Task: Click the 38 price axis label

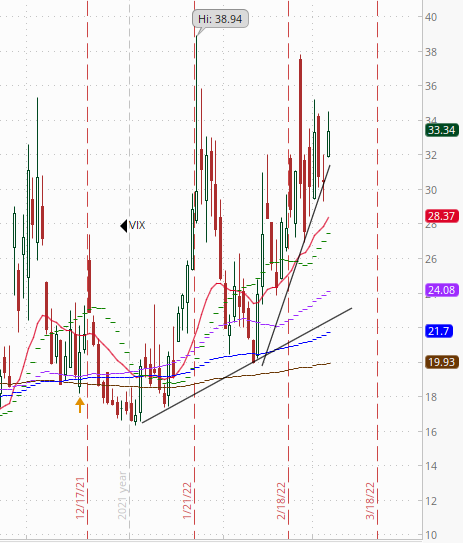Action: (x=431, y=52)
